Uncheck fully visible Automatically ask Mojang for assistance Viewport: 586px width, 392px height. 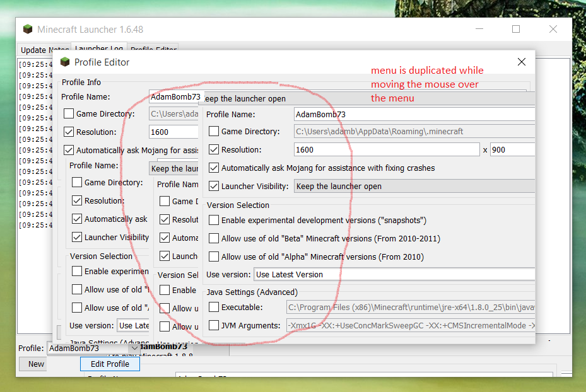(x=214, y=168)
